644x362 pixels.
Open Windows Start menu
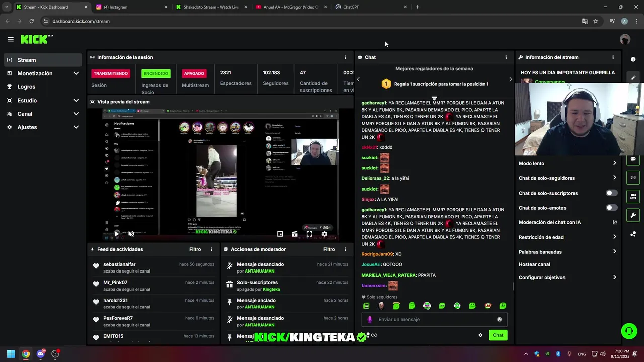point(11,354)
